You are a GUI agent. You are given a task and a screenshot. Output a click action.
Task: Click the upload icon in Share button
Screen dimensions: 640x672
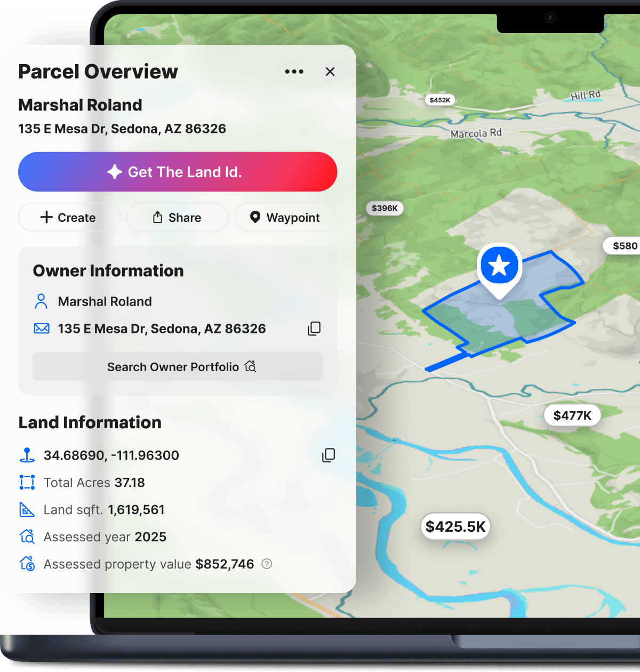(157, 217)
